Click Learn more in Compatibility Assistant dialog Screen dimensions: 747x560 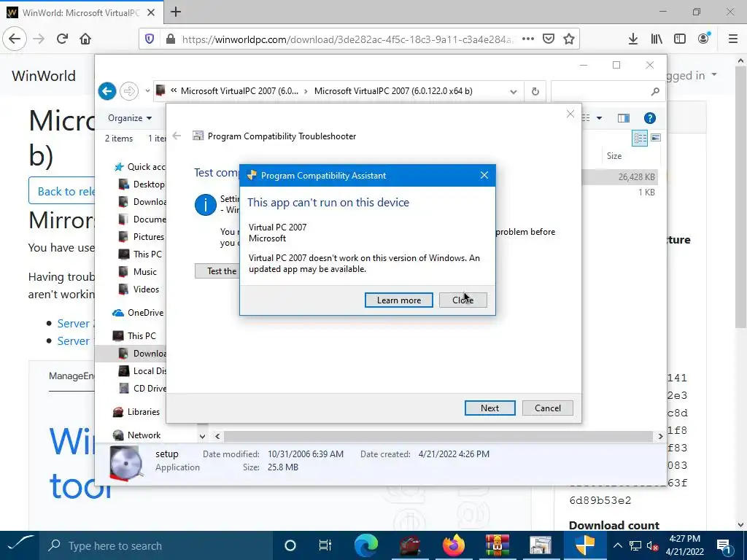(x=399, y=300)
